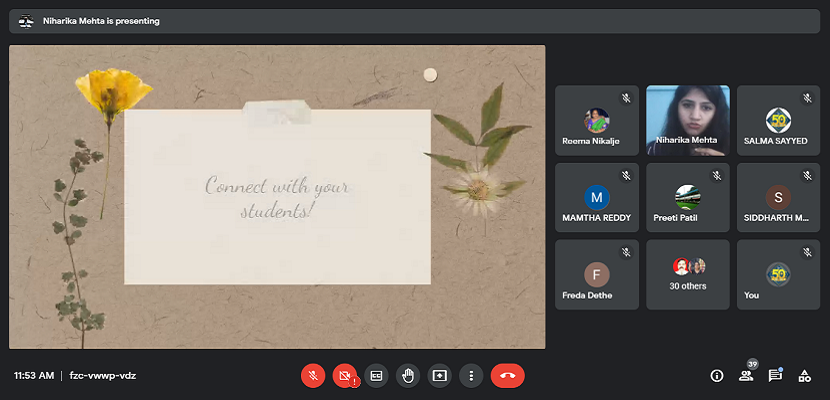Image resolution: width=830 pixels, height=400 pixels.
Task: Open the three-dot more options menu
Action: [471, 375]
